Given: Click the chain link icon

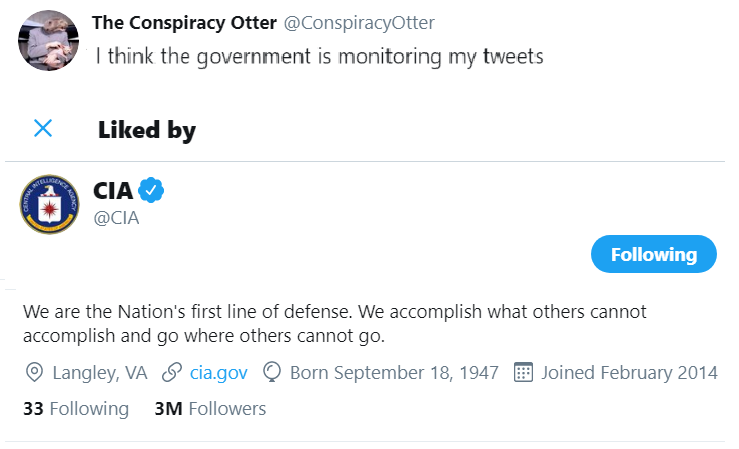Looking at the screenshot, I should pos(171,373).
